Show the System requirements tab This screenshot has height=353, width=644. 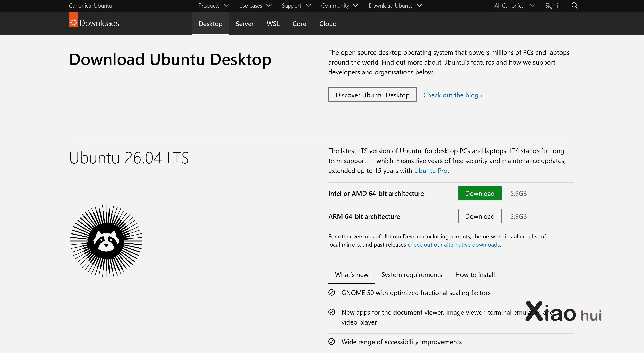click(411, 274)
